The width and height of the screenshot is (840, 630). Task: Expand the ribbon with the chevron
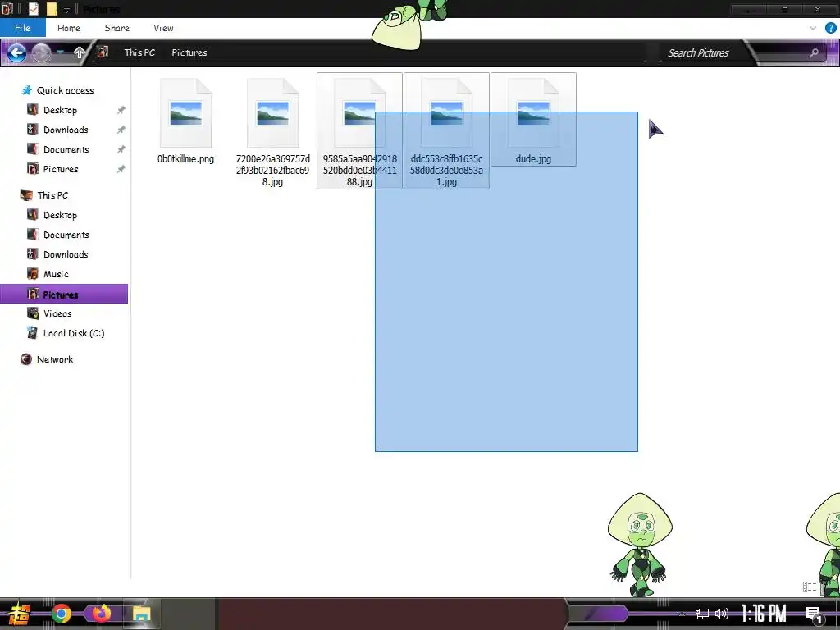click(x=813, y=28)
